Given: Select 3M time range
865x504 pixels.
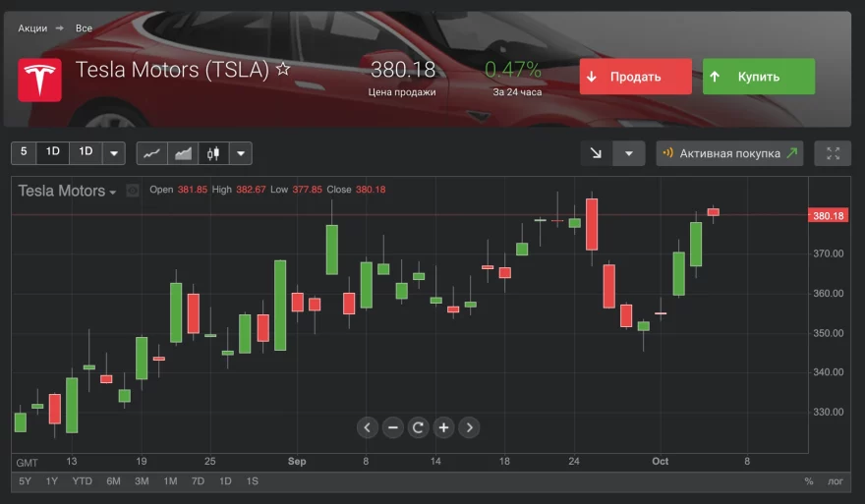Looking at the screenshot, I should pyautogui.click(x=142, y=481).
